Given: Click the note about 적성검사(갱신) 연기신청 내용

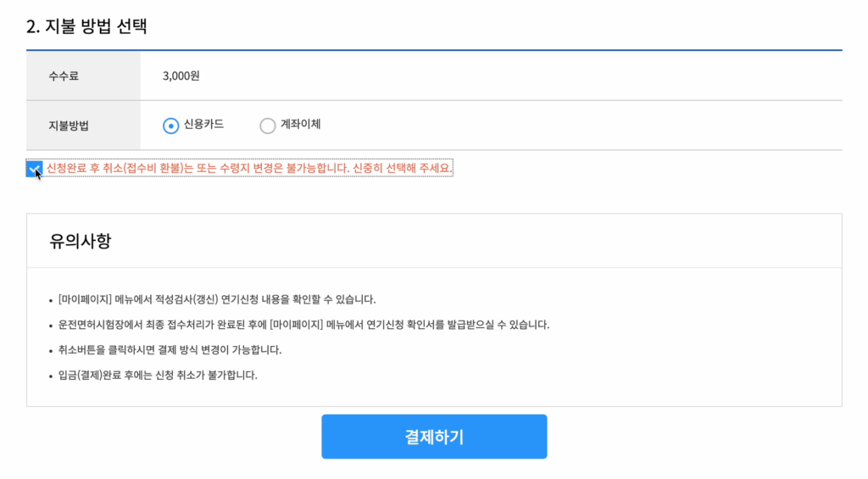Looking at the screenshot, I should [217, 299].
